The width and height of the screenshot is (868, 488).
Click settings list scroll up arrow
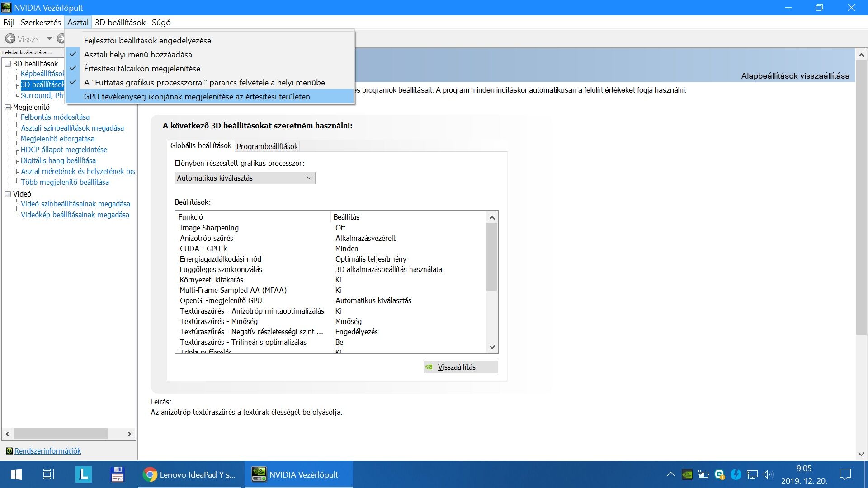[492, 218]
